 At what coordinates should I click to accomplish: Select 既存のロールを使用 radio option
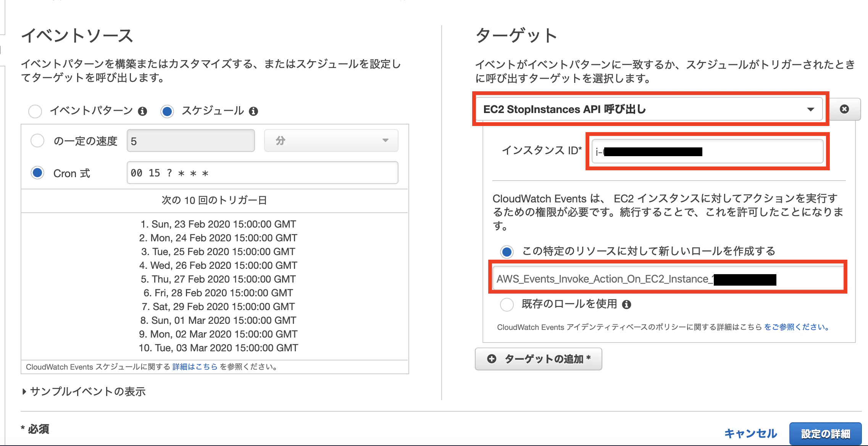(x=507, y=304)
